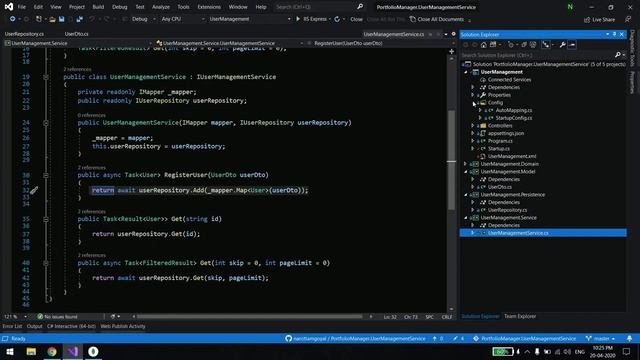Viewport: 640px width, 360px height.
Task: Click the Visual Studio taskbar icon
Action: point(73,351)
